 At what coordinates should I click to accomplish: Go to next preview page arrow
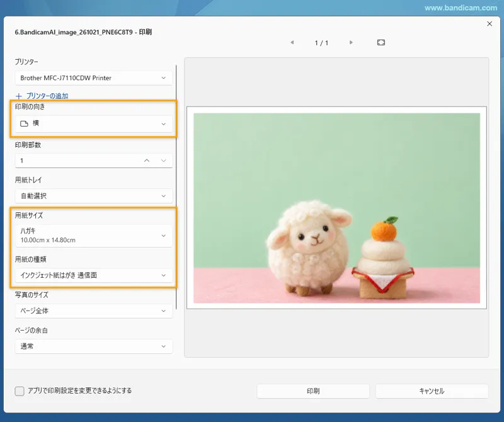351,42
